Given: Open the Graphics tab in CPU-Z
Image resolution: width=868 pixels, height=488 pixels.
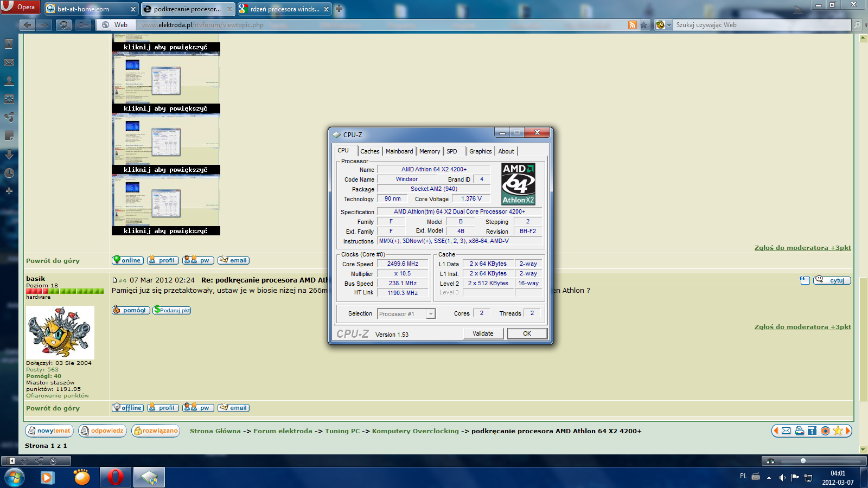Looking at the screenshot, I should [481, 151].
